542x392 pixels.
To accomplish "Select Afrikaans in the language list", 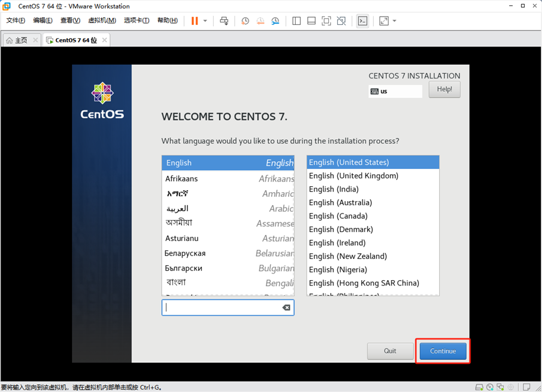I will pyautogui.click(x=228, y=178).
